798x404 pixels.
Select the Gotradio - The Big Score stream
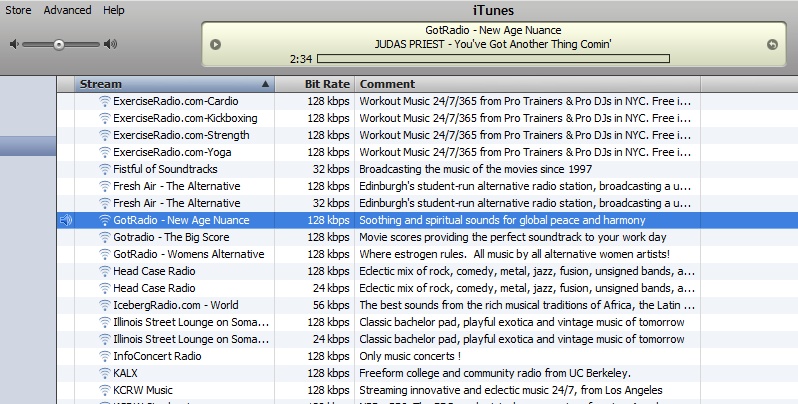tap(171, 237)
